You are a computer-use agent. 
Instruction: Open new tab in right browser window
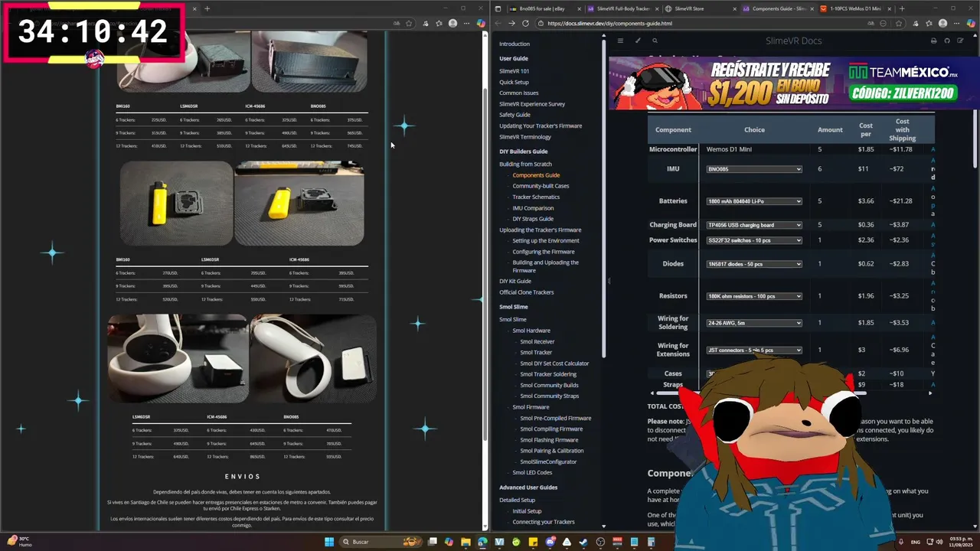(x=901, y=8)
